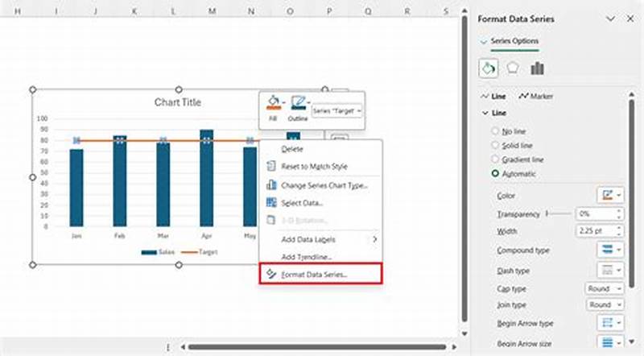This screenshot has width=644, height=356.
Task: Select the No line radio option
Action: pyautogui.click(x=495, y=131)
